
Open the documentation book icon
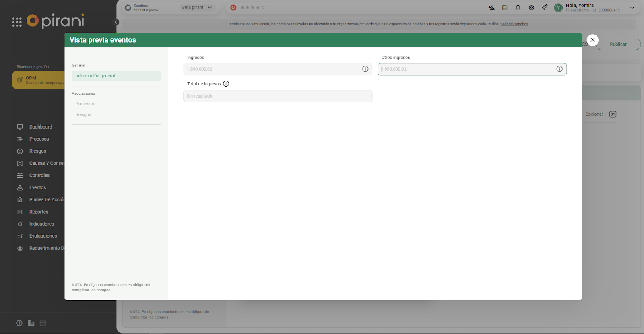(505, 8)
